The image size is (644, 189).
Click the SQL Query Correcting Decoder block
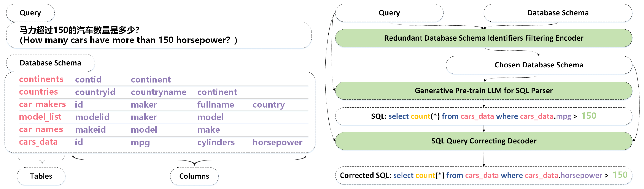coord(483,141)
